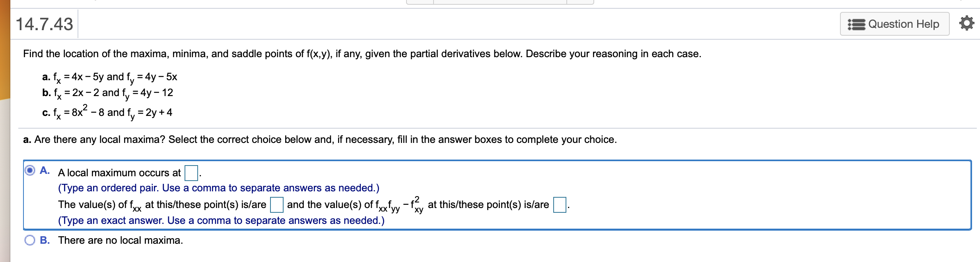
Task: Click the list icon inside Question Help button
Action: (x=857, y=24)
